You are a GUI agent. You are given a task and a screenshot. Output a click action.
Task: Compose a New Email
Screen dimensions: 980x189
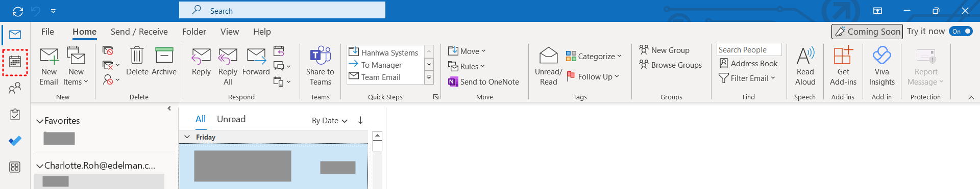pyautogui.click(x=49, y=66)
